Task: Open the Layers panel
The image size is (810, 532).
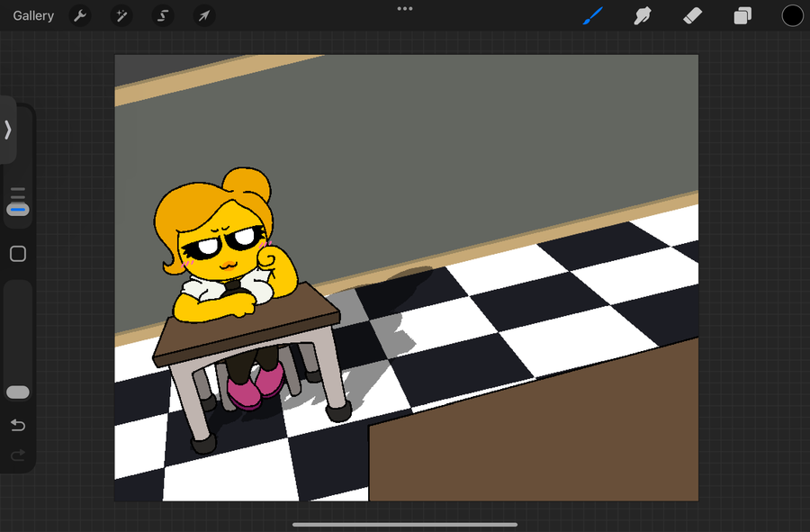Action: tap(742, 16)
